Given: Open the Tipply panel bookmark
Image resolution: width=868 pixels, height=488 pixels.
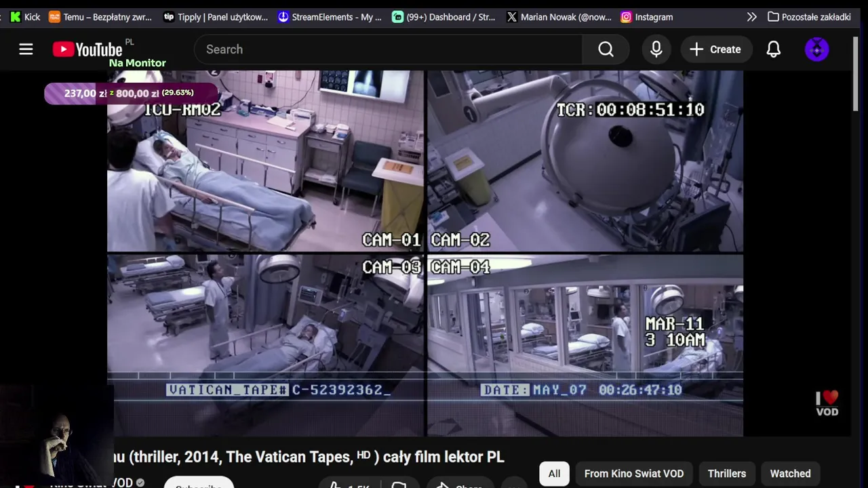Looking at the screenshot, I should point(216,17).
